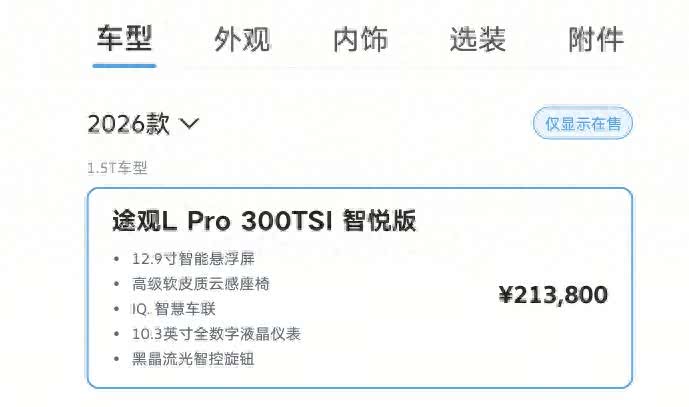Click the 10.3英寸全数字液晶仪表 feature line
This screenshot has width=689, height=407.
coord(216,334)
